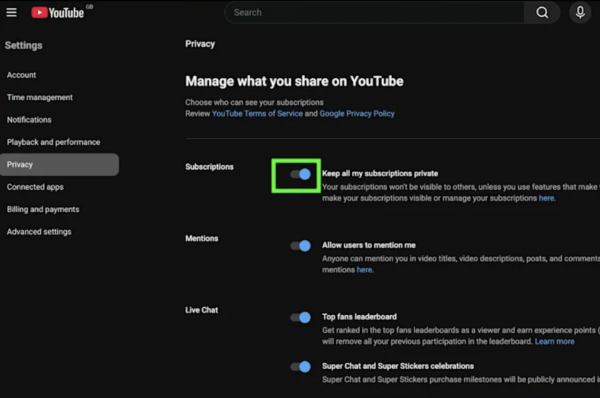Open Google Privacy Policy link
This screenshot has width=600, height=398.
pyautogui.click(x=357, y=114)
